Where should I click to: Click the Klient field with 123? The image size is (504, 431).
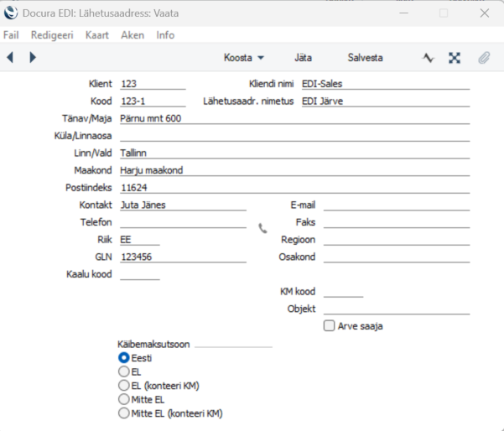[x=153, y=84]
